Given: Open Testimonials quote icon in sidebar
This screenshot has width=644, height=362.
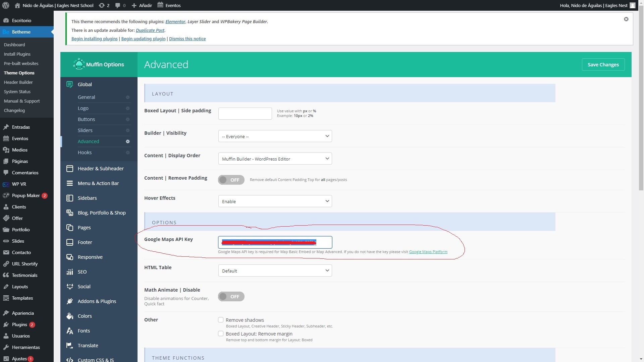Looking at the screenshot, I should (x=6, y=275).
